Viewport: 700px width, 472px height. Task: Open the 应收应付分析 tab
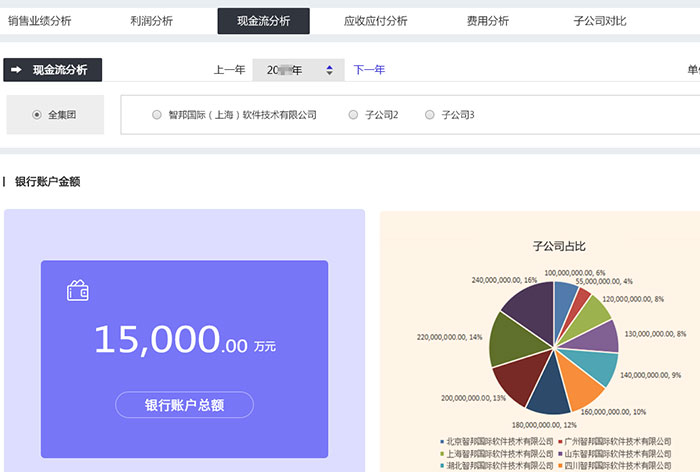(x=375, y=21)
